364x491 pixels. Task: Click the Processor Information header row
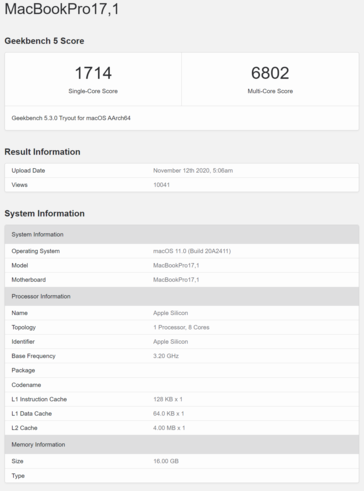click(182, 296)
